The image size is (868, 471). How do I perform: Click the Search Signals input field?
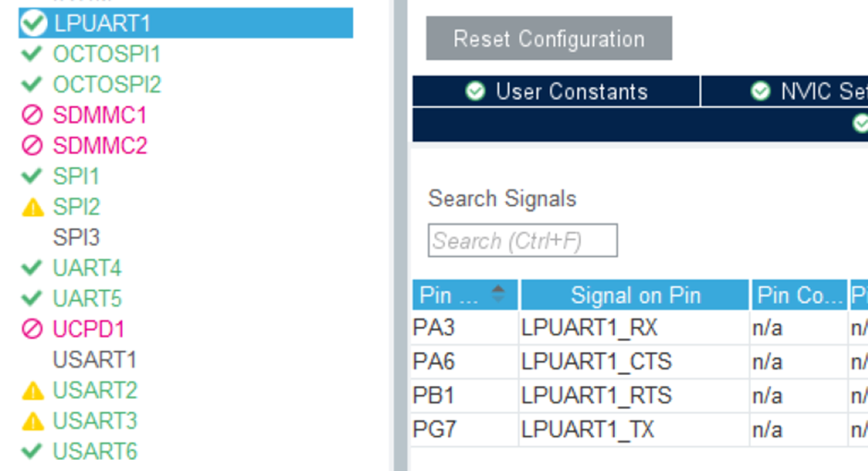tap(523, 241)
